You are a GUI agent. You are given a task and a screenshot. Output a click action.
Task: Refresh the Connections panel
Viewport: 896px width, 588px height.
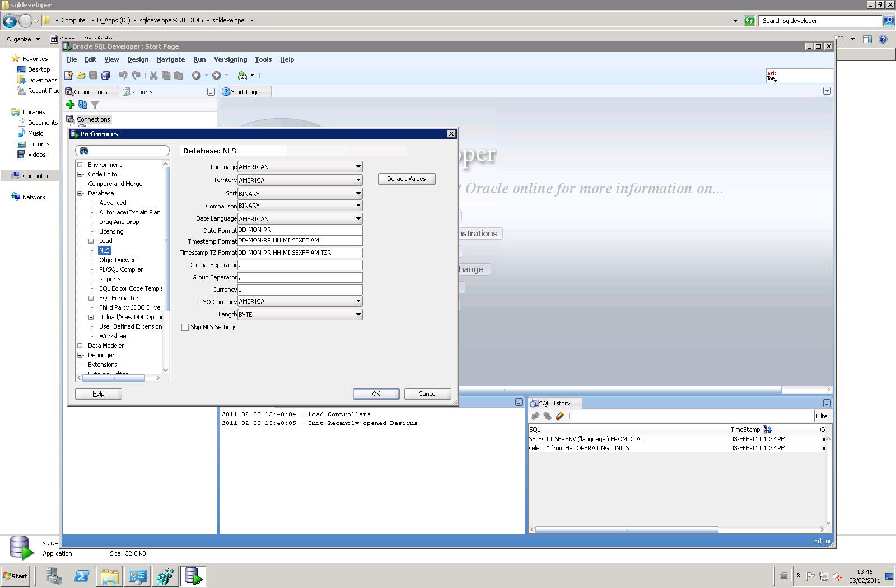pyautogui.click(x=83, y=105)
